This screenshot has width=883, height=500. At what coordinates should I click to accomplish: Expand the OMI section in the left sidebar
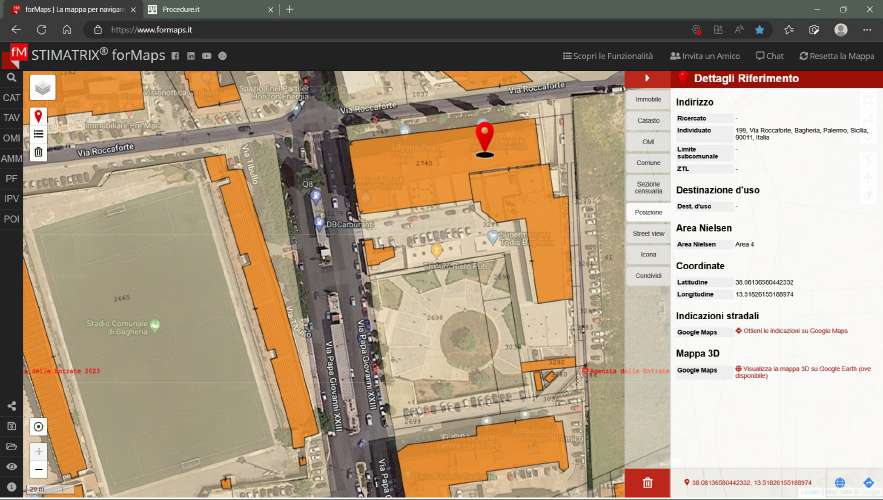click(x=11, y=138)
